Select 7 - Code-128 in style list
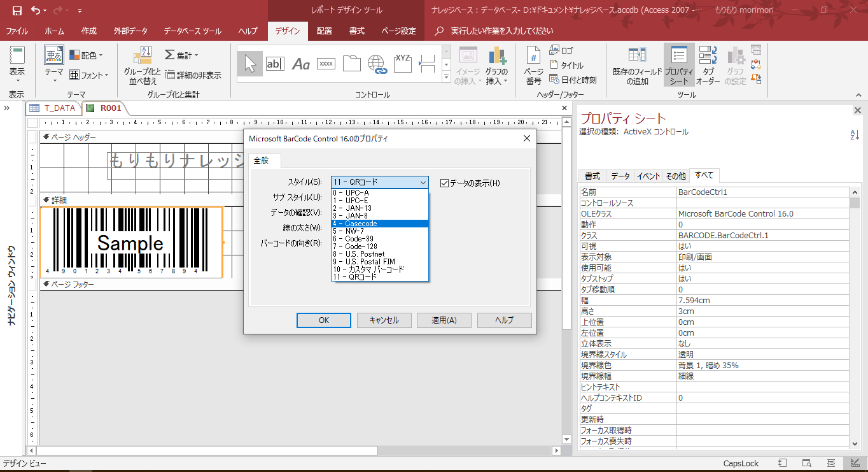 pos(380,247)
